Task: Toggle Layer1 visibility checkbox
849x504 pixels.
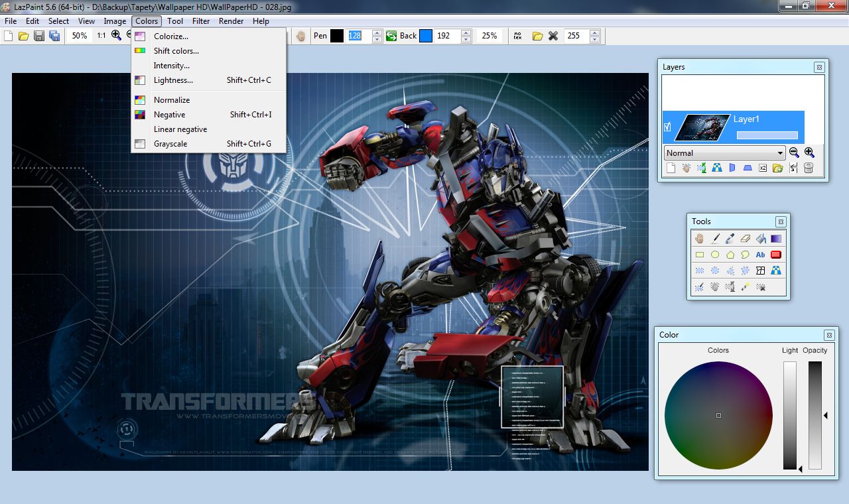Action: tap(668, 127)
